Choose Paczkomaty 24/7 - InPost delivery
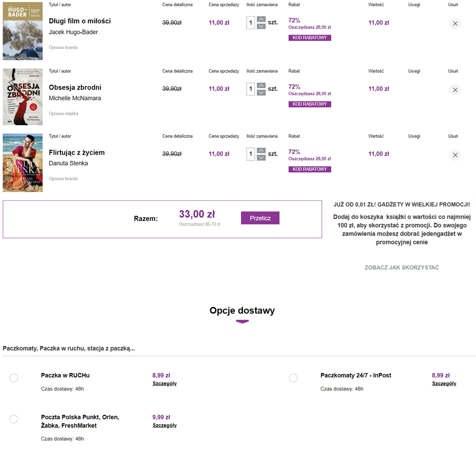The width and height of the screenshot is (476, 452). click(293, 378)
